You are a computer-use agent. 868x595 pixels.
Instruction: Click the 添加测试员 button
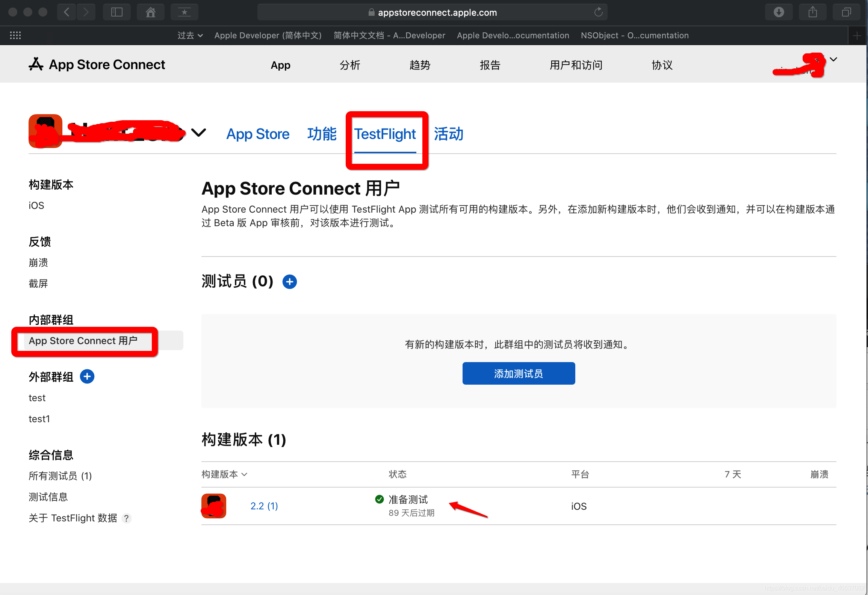tap(519, 373)
